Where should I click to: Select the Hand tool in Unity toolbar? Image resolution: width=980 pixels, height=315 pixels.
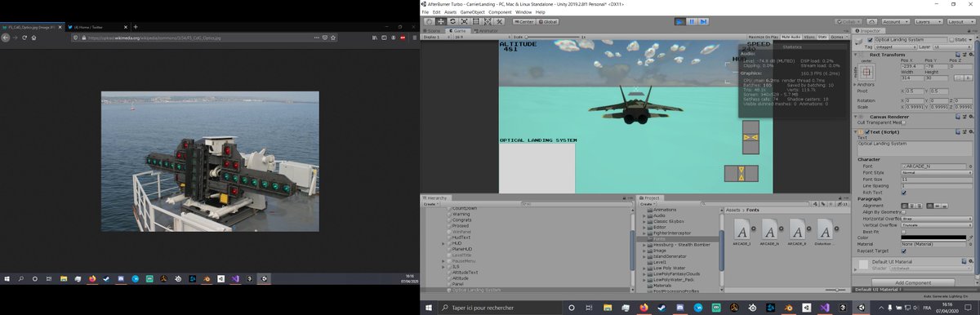click(x=429, y=22)
